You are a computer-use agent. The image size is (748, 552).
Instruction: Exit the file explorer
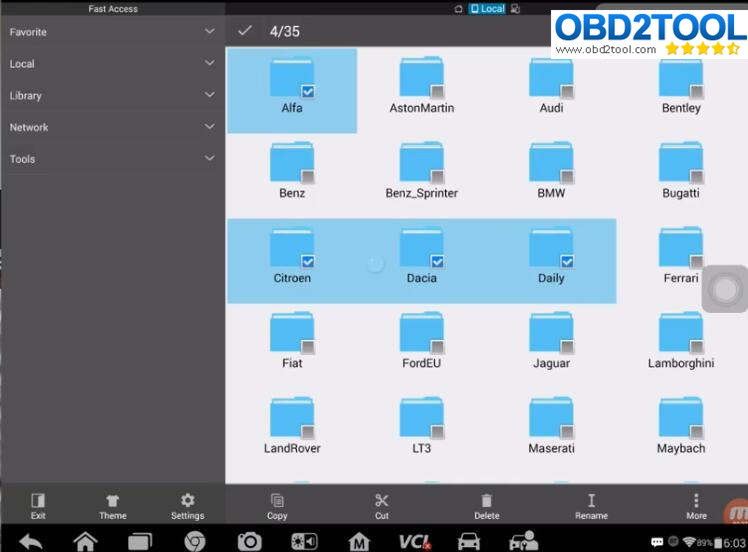click(x=38, y=506)
